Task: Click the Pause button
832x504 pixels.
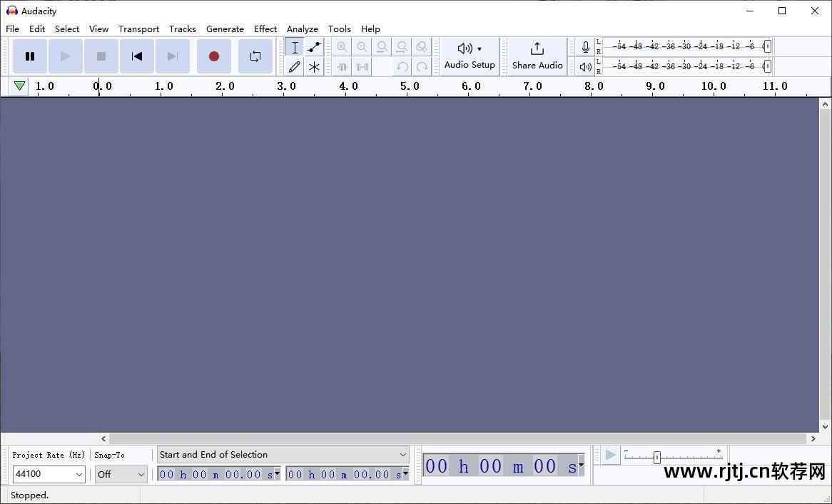Action: coord(30,56)
